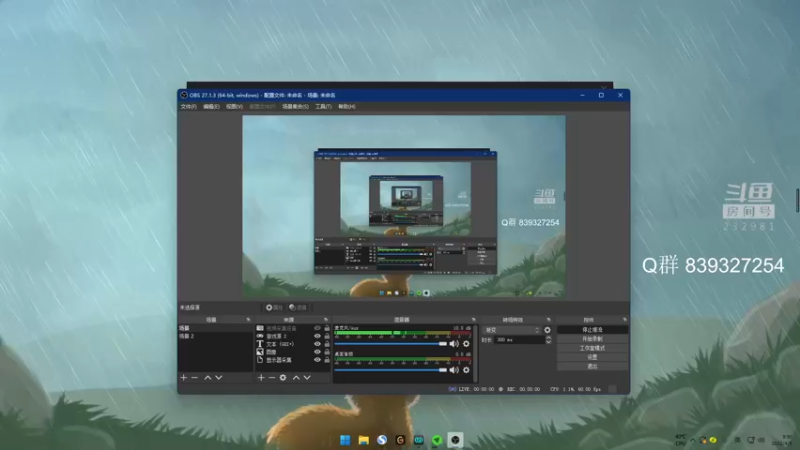
Task: Open the green paper plane taskbar app
Action: (437, 440)
